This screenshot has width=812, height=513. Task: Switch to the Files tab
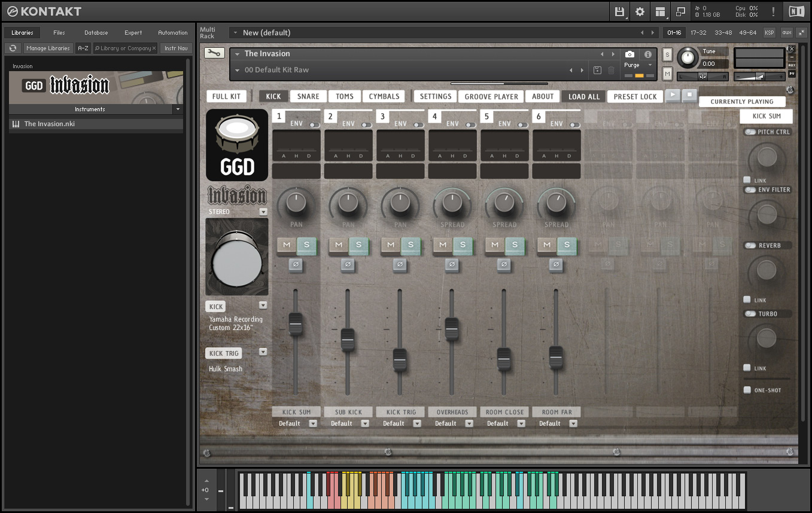pyautogui.click(x=59, y=32)
